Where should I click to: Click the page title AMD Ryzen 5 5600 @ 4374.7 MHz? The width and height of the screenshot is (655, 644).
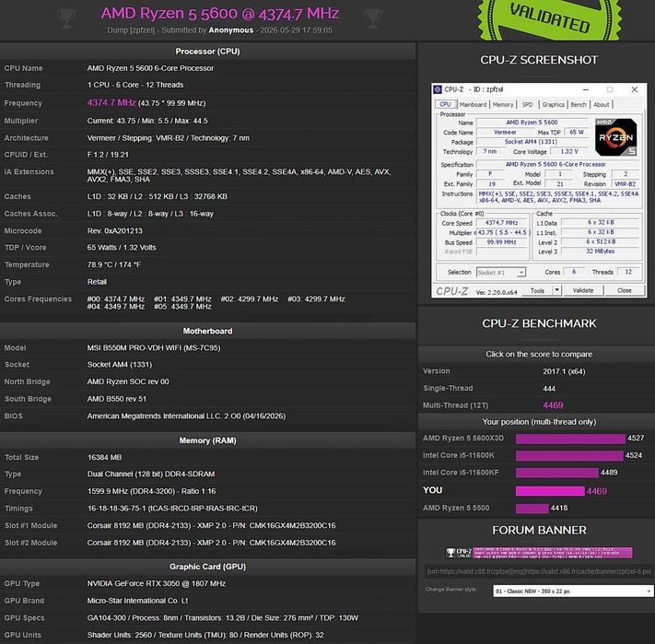pos(220,14)
